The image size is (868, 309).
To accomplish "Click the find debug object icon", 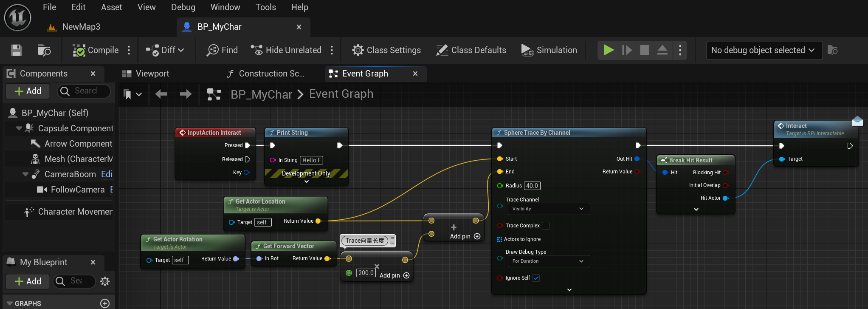I will (x=833, y=50).
